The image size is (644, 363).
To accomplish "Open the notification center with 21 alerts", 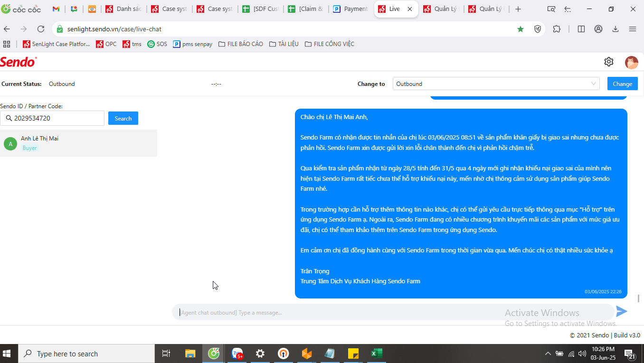I will click(x=630, y=354).
